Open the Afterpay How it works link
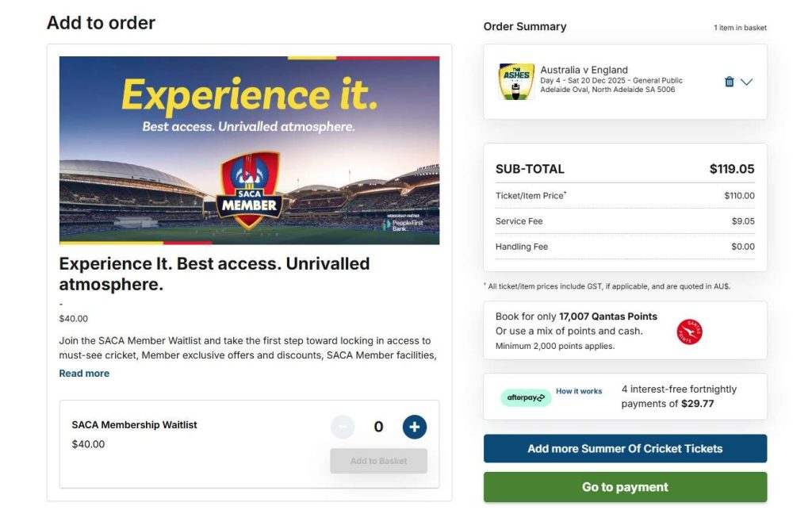This screenshot has height=510, width=812. click(x=579, y=391)
